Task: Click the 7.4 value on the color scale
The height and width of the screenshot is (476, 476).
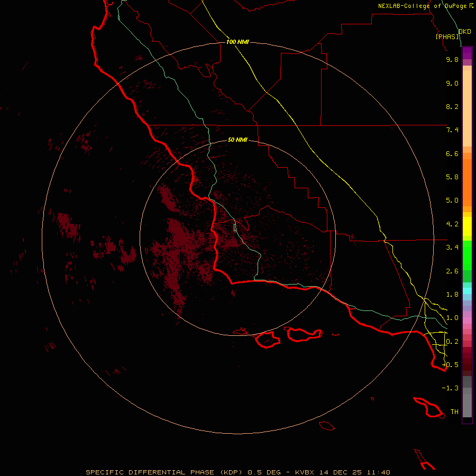Action: (x=452, y=130)
